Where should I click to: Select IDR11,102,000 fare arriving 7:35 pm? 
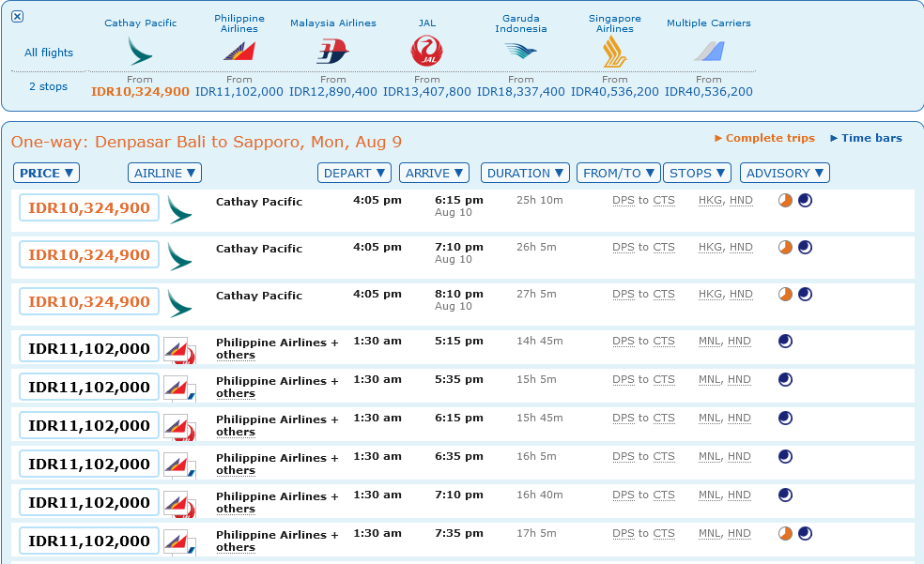(x=89, y=541)
